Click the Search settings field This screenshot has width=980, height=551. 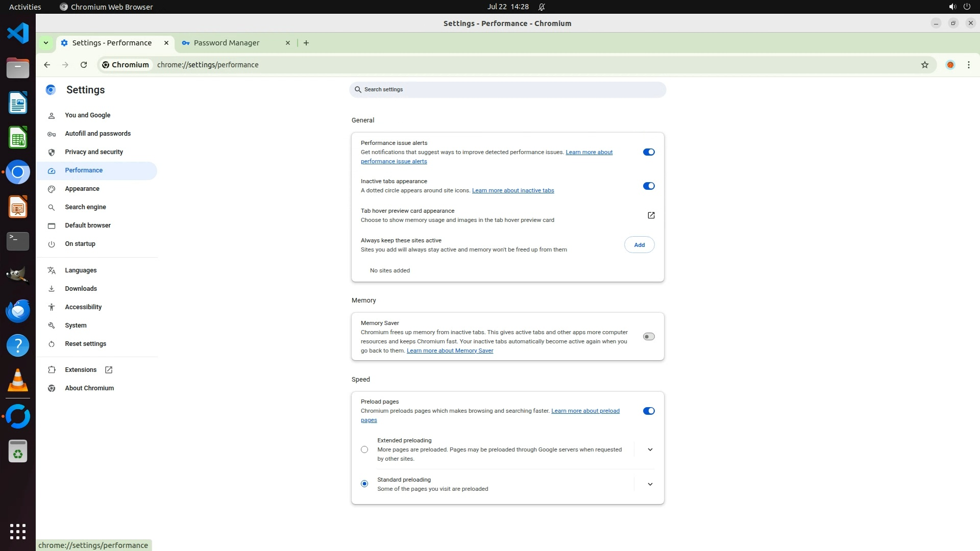[507, 90]
